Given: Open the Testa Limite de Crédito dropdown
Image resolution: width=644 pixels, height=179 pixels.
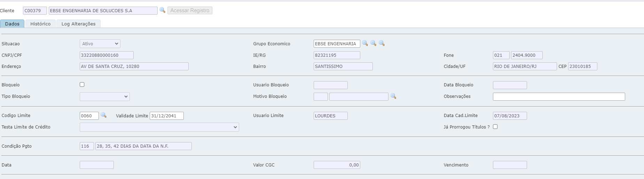Looking at the screenshot, I should pos(159,127).
